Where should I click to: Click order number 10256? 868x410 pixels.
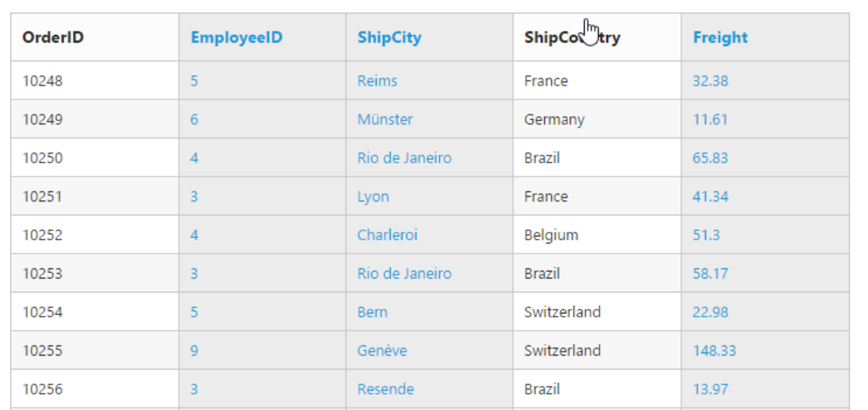43,389
